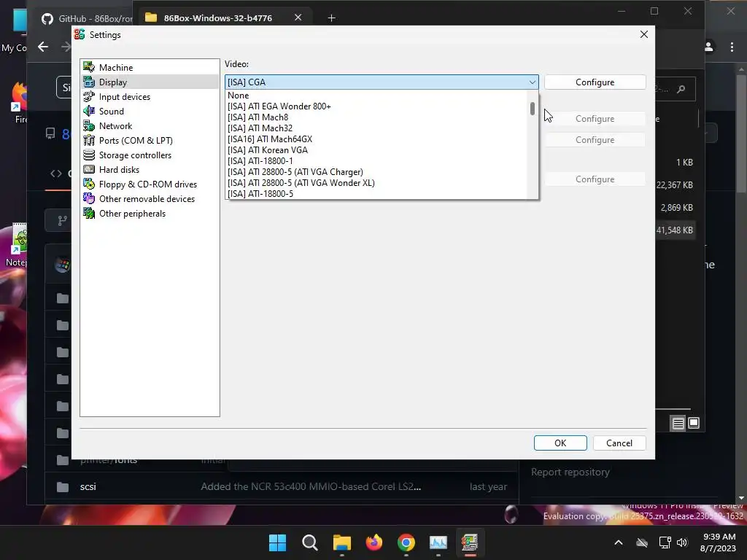Open Storage controllers icon
The image size is (747, 560).
pos(89,155)
